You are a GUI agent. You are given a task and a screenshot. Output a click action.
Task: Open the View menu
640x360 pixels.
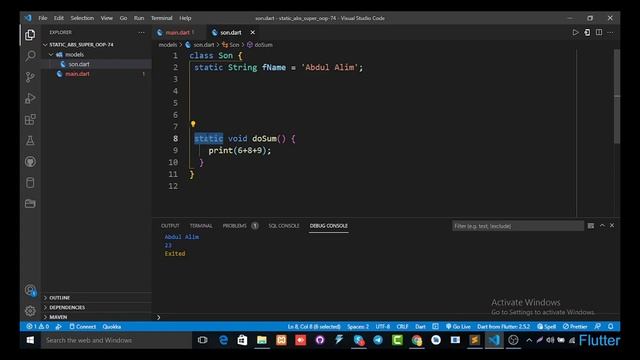tap(107, 18)
